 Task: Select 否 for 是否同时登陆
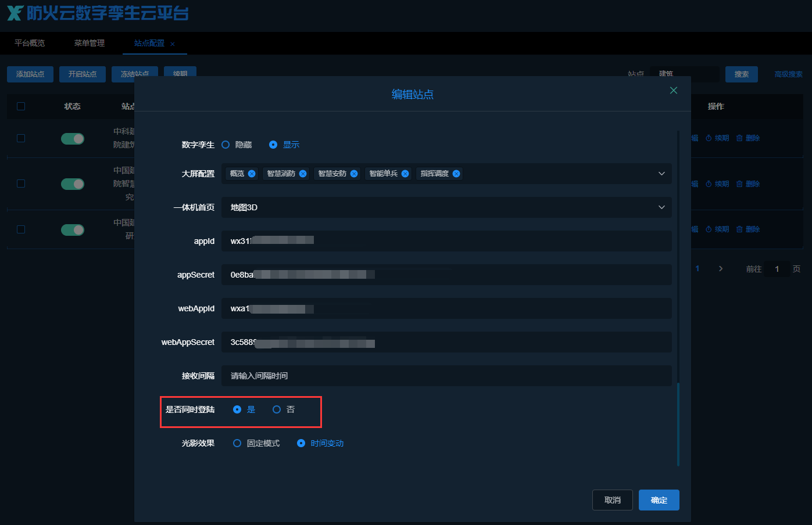click(284, 409)
